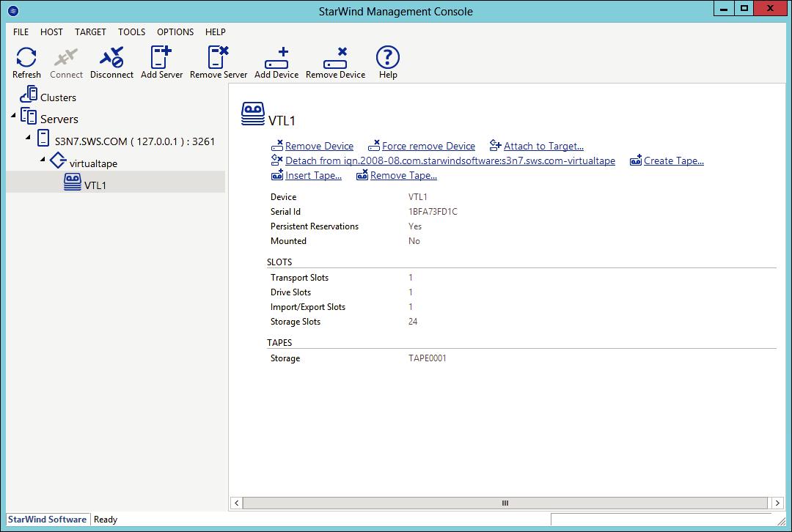Click the serial id value 1BFA73FD1C
Screen dimensions: 792x532
433,212
